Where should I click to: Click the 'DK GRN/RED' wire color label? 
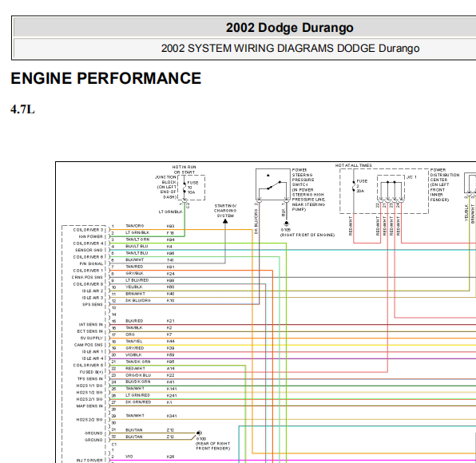tap(138, 402)
